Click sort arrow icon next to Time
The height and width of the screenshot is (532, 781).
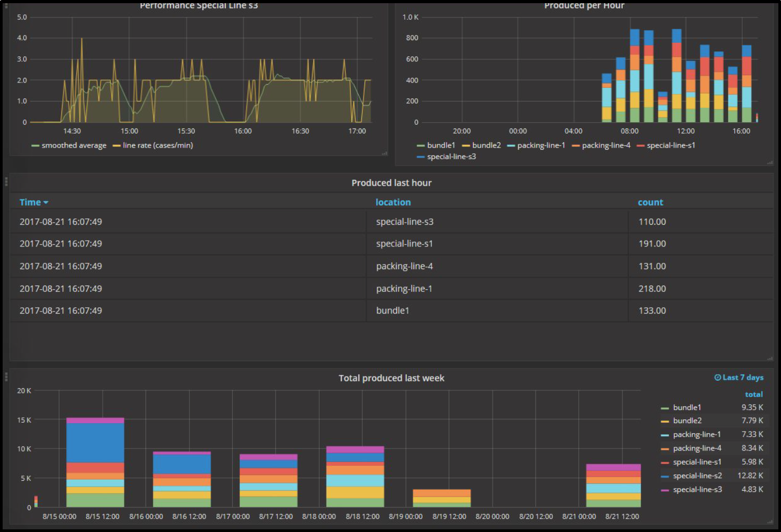coord(46,203)
